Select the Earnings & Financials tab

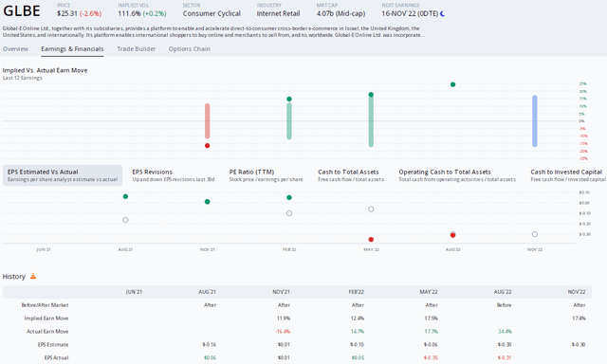tap(72, 48)
